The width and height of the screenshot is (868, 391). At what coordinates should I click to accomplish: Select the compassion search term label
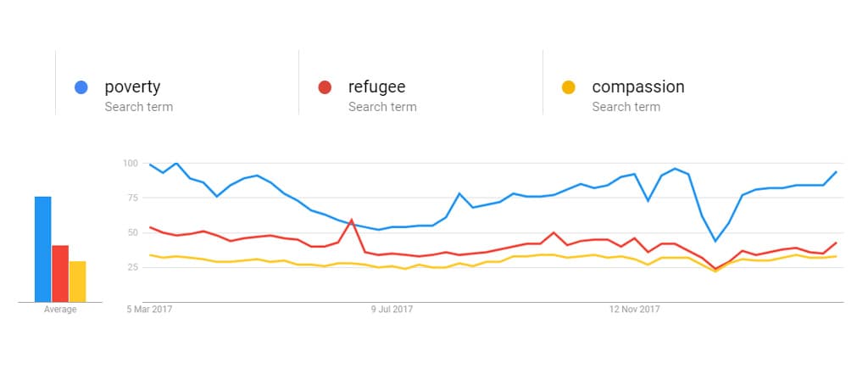(637, 87)
